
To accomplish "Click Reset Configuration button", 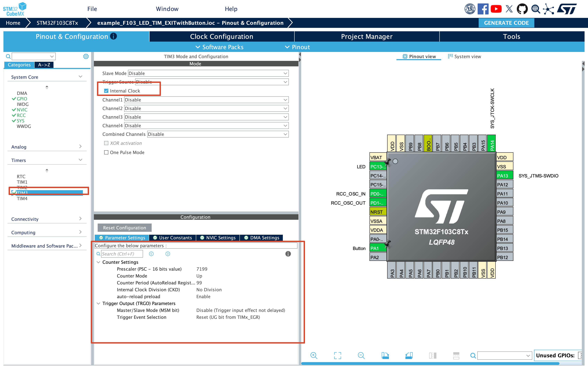I will (x=124, y=228).
